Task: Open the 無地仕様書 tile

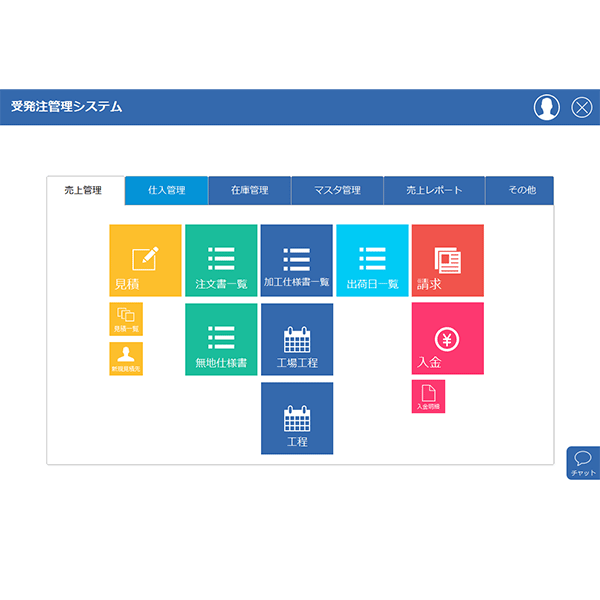Action: point(221,339)
